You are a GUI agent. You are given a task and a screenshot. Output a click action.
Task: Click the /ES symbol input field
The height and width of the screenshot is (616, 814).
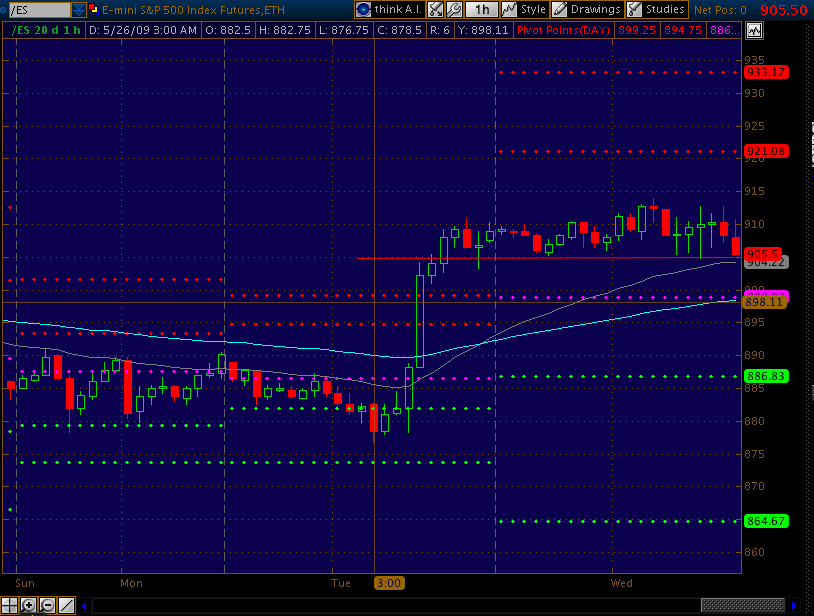click(x=38, y=10)
